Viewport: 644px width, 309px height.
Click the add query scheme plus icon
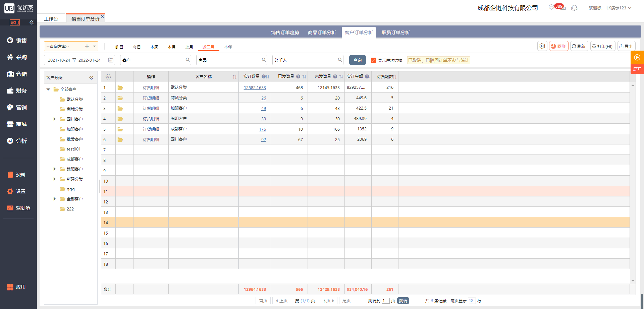point(87,46)
